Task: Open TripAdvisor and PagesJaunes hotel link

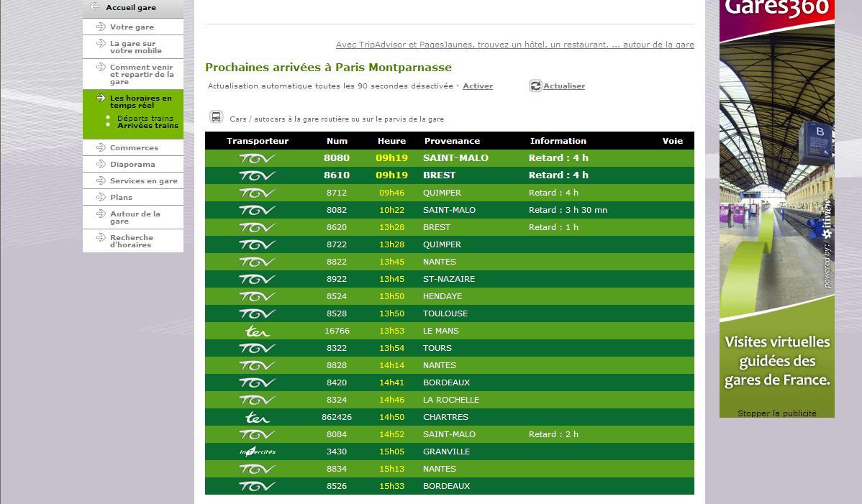Action: [x=514, y=45]
